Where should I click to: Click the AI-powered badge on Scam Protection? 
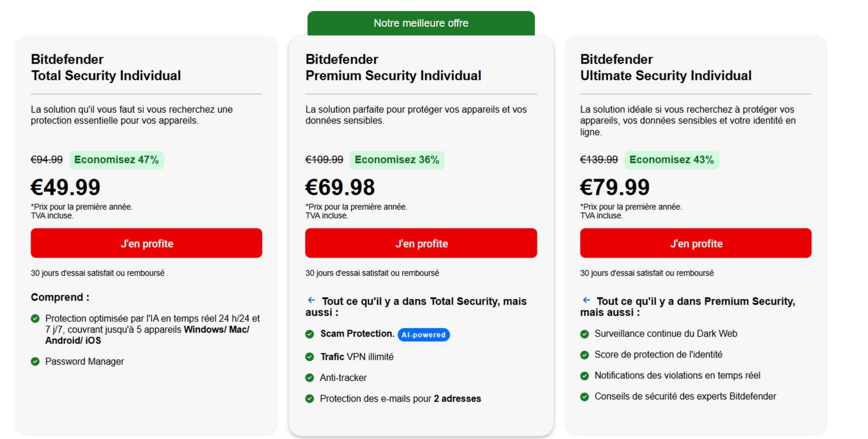[x=424, y=335]
